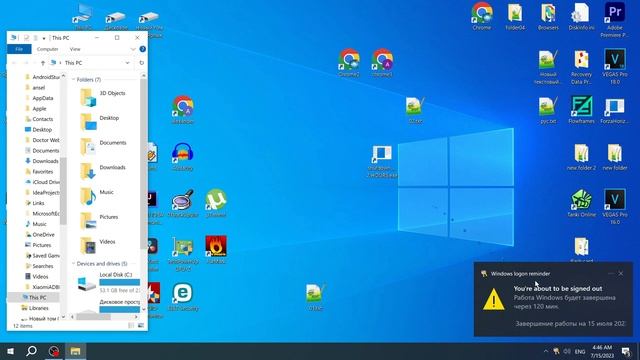Open the DiskInfo.ini file icon

click(581, 16)
